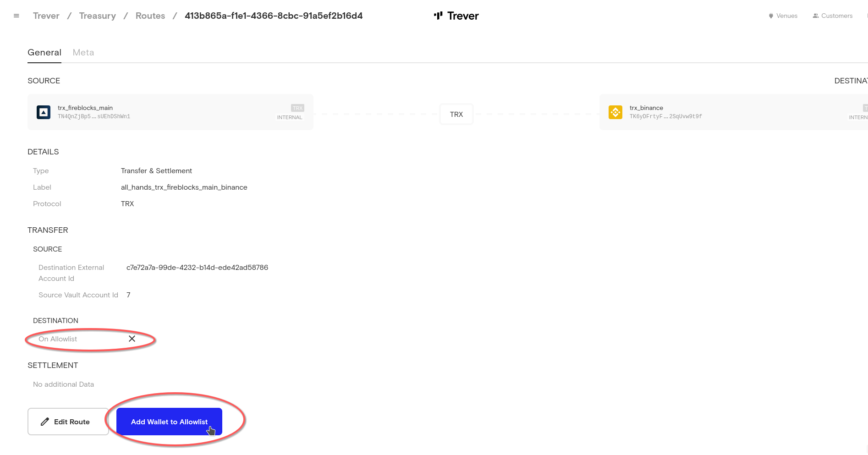868x455 pixels.
Task: Click the TRX asset box between wallets
Action: pos(456,115)
